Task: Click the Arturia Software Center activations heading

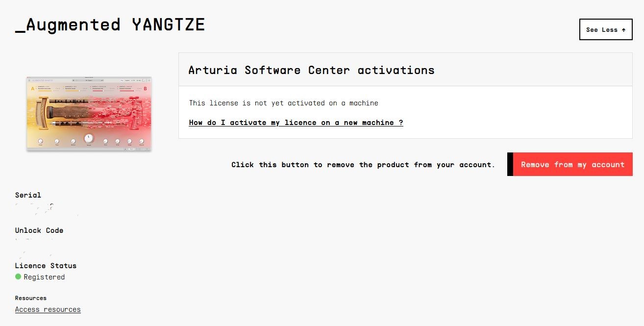Action: (311, 70)
